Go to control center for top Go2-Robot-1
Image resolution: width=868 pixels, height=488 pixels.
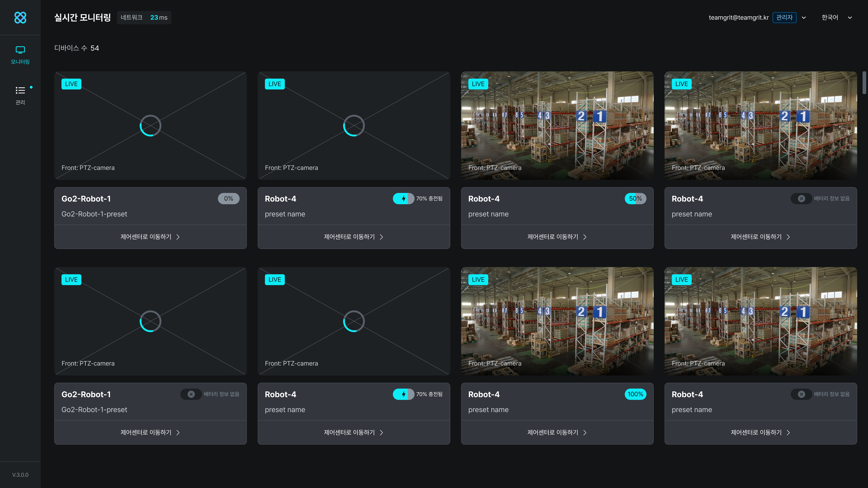click(x=150, y=237)
